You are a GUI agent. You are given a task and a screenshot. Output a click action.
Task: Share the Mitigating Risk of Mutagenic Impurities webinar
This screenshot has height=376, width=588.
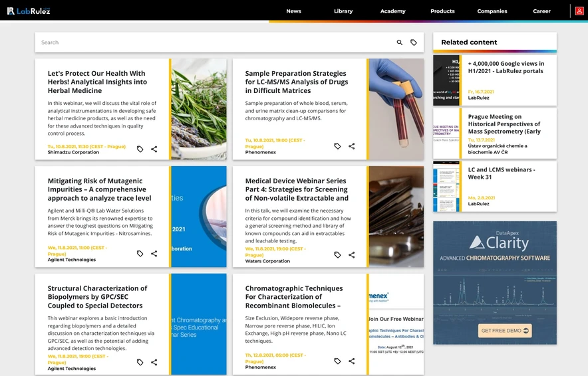tap(154, 254)
